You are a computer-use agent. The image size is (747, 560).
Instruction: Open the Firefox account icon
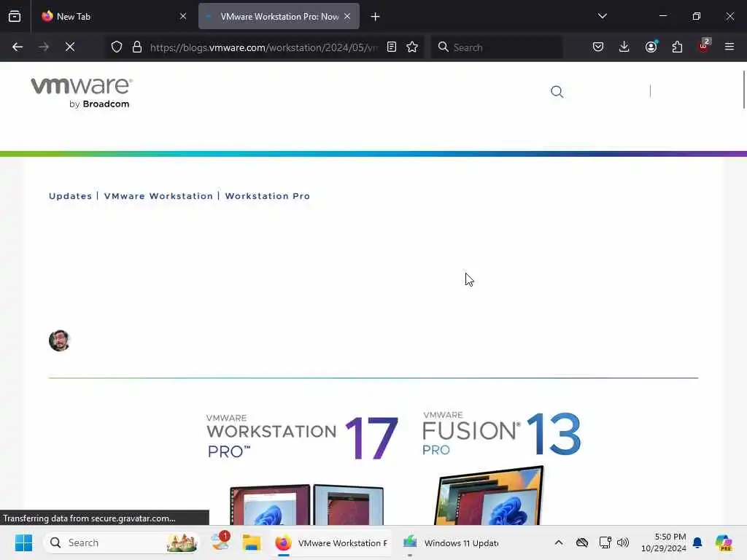pos(651,47)
